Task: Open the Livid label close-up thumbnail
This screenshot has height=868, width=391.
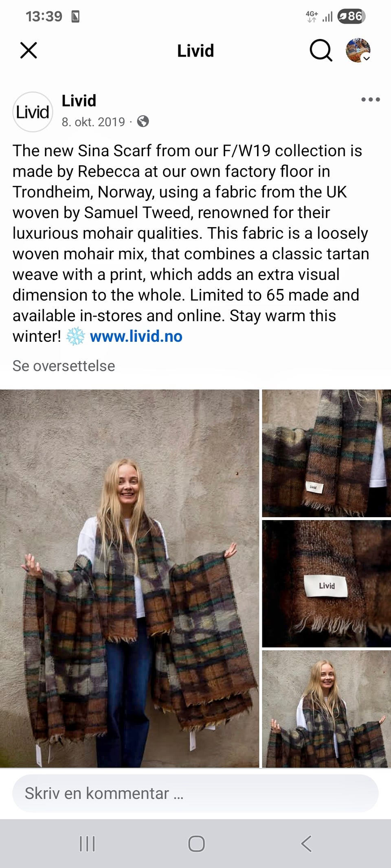Action: 327,584
